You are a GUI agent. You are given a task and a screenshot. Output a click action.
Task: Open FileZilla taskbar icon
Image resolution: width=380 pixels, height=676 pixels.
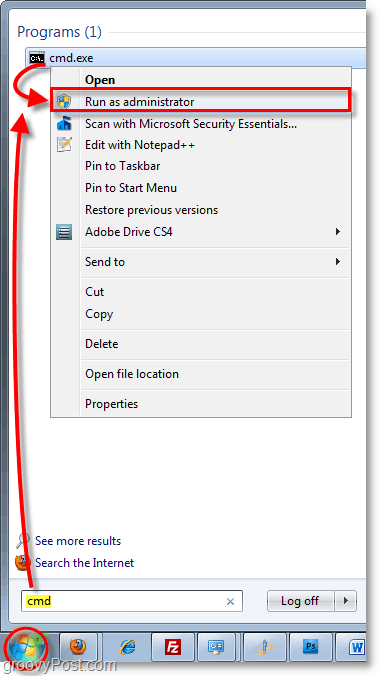173,647
